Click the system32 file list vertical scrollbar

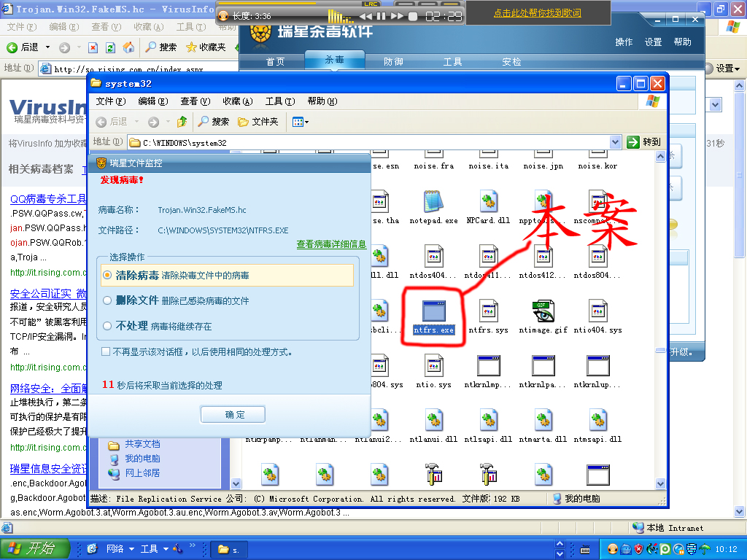coord(660,319)
